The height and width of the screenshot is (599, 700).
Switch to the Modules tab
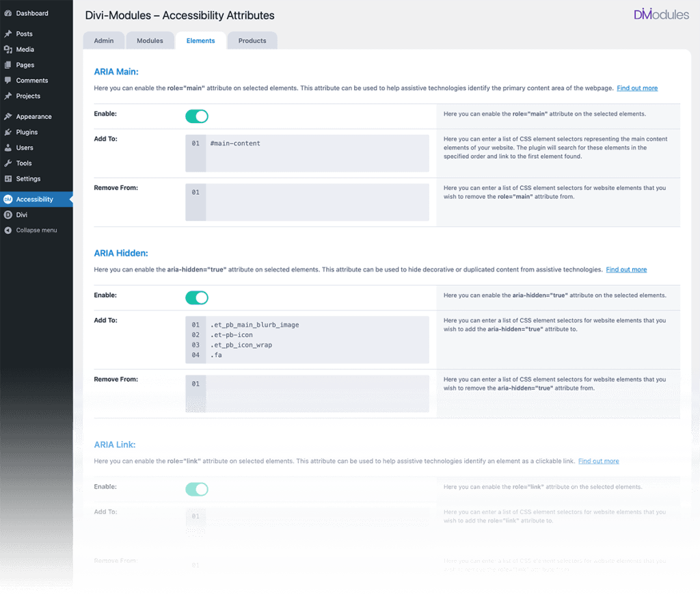pos(150,40)
